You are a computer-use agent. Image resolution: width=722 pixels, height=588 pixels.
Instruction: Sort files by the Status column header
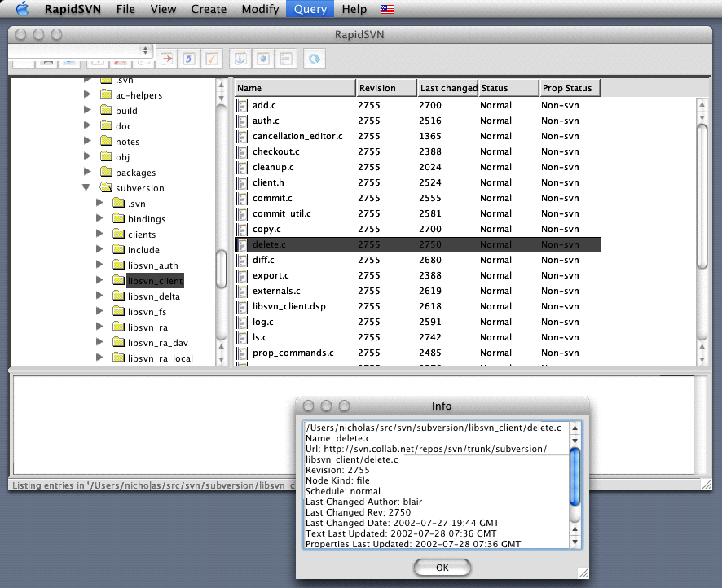click(508, 88)
